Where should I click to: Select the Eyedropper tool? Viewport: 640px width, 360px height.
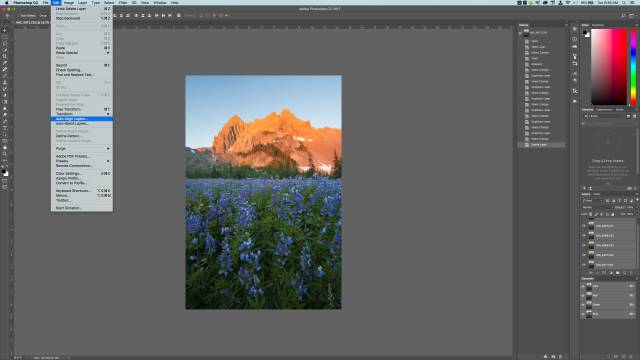point(4,63)
